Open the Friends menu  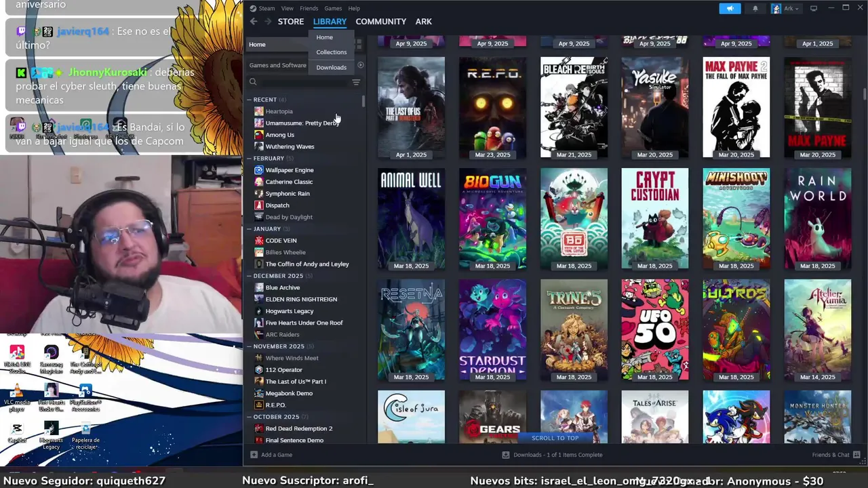(x=309, y=8)
